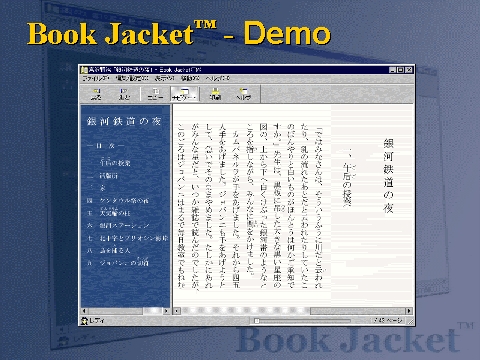Open chapter 一 午后の授業 in the contents
Screen dimensions: 480x360
109,162
